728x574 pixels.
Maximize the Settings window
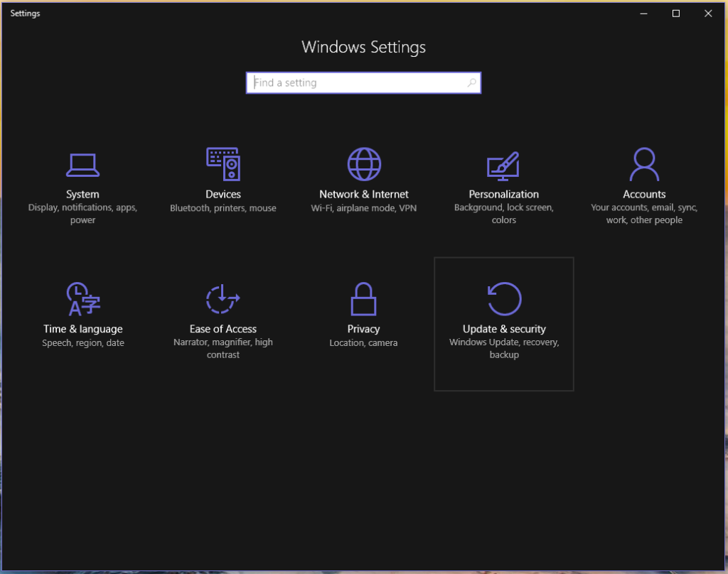[x=676, y=13]
